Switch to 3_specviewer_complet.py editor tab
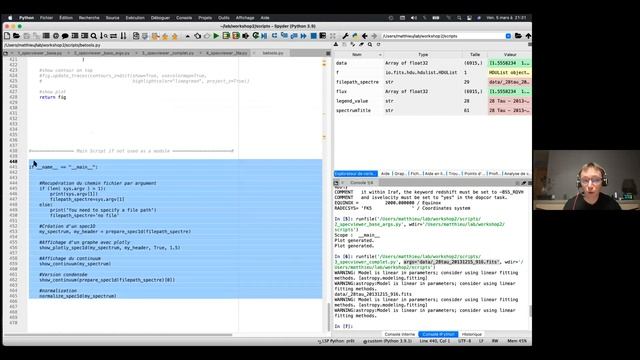Screen dimensions: 640x360 [168, 53]
